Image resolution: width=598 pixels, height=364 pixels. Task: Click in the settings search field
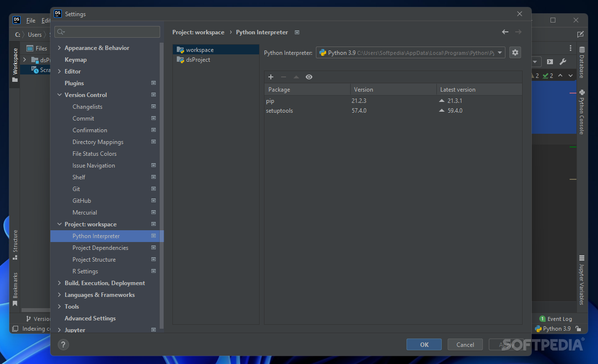[107, 32]
